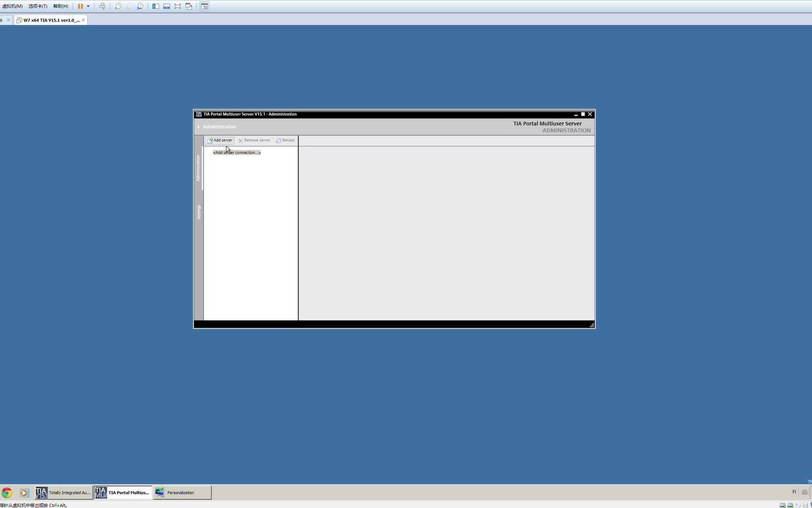Click the Remove server toolbar button

pyautogui.click(x=254, y=140)
